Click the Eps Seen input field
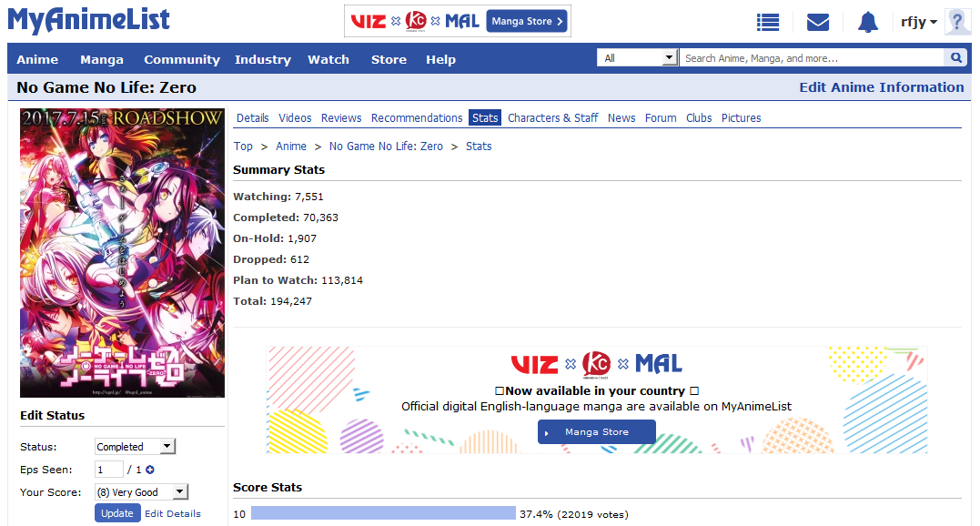Image resolution: width=980 pixels, height=526 pixels. (x=109, y=470)
